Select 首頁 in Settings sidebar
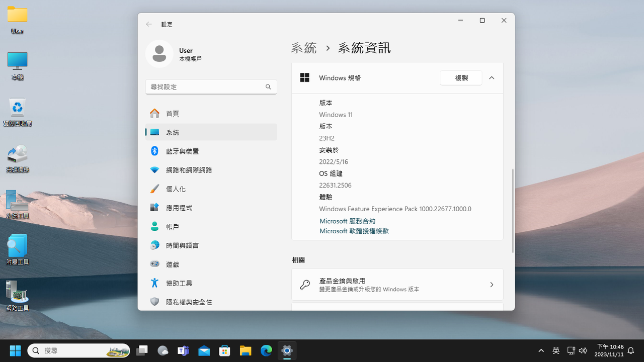This screenshot has width=644, height=362. [x=211, y=114]
